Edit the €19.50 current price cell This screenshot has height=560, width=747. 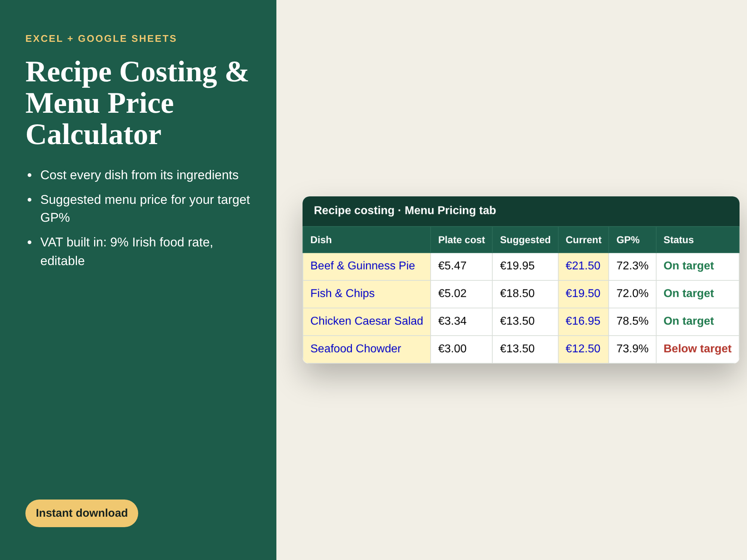(583, 294)
